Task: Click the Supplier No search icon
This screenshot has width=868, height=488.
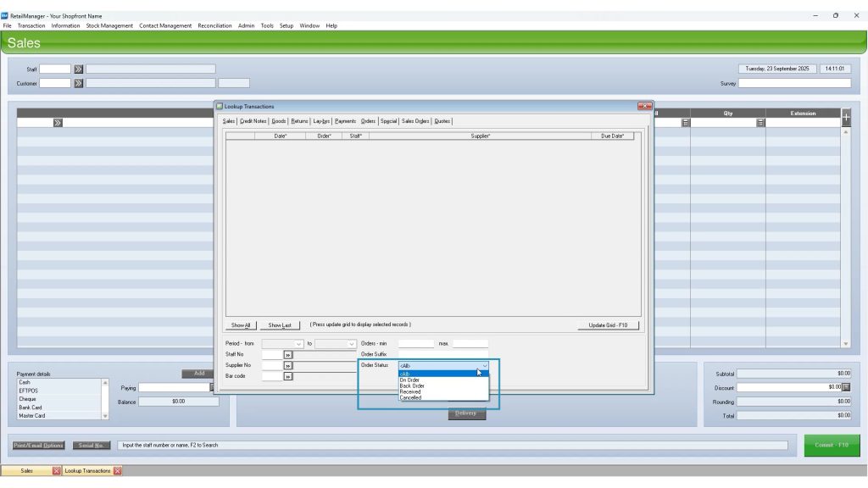Action: click(288, 365)
